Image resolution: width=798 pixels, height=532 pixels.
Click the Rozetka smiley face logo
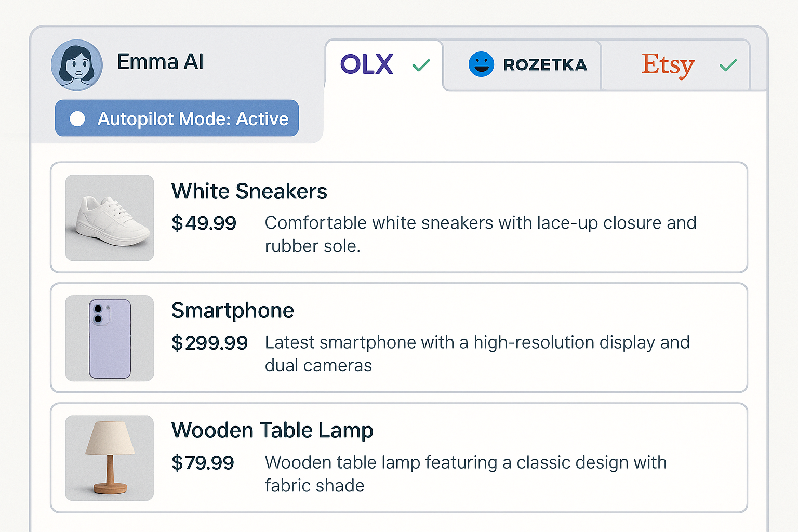tap(481, 64)
